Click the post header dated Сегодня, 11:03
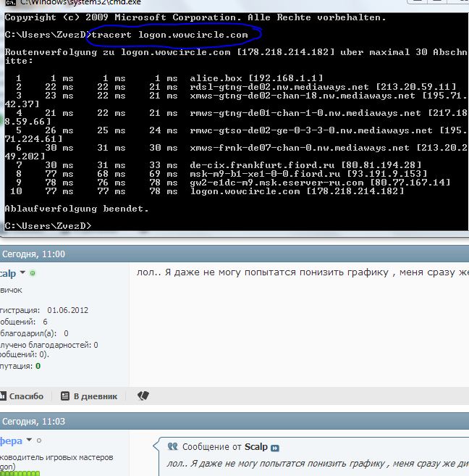The image size is (469, 476). pos(34,421)
